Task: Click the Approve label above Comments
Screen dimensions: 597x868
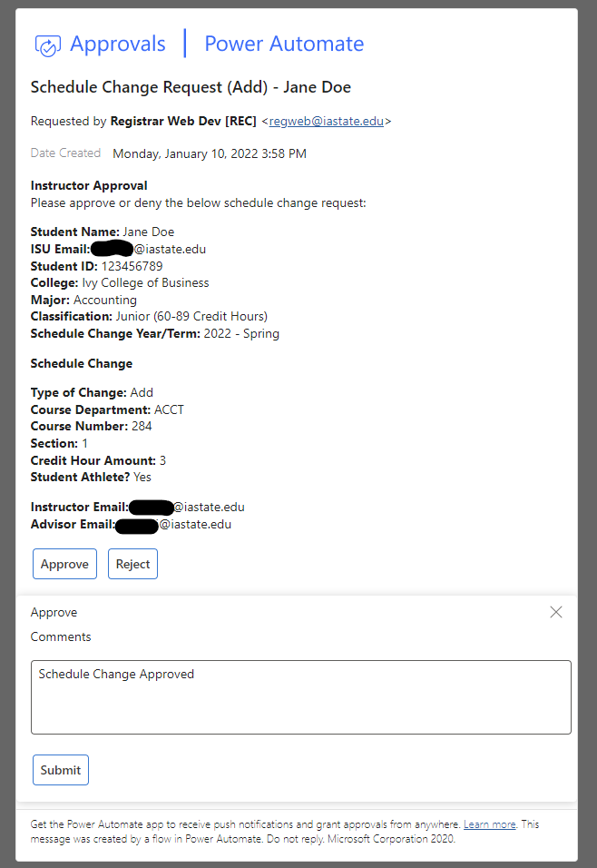Action: tap(54, 612)
